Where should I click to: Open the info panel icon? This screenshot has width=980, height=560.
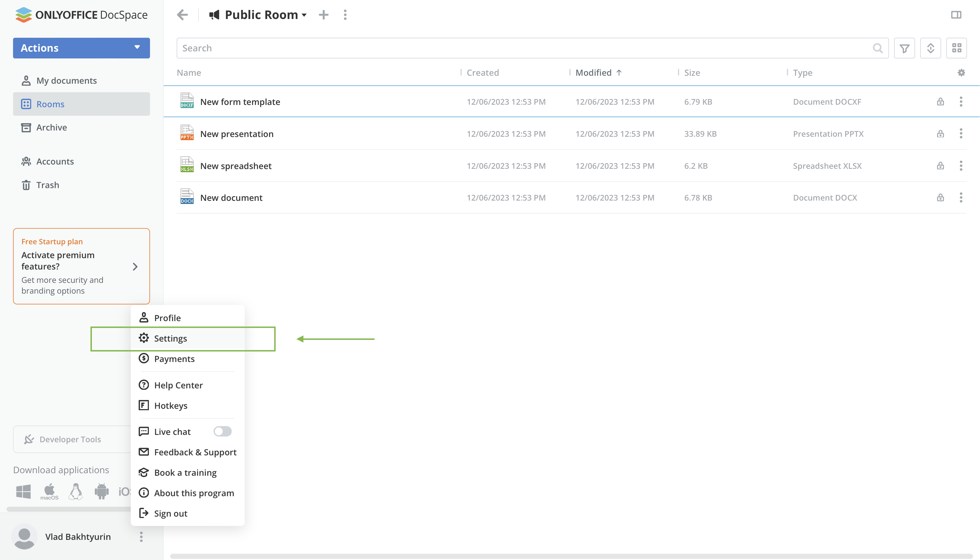956,15
